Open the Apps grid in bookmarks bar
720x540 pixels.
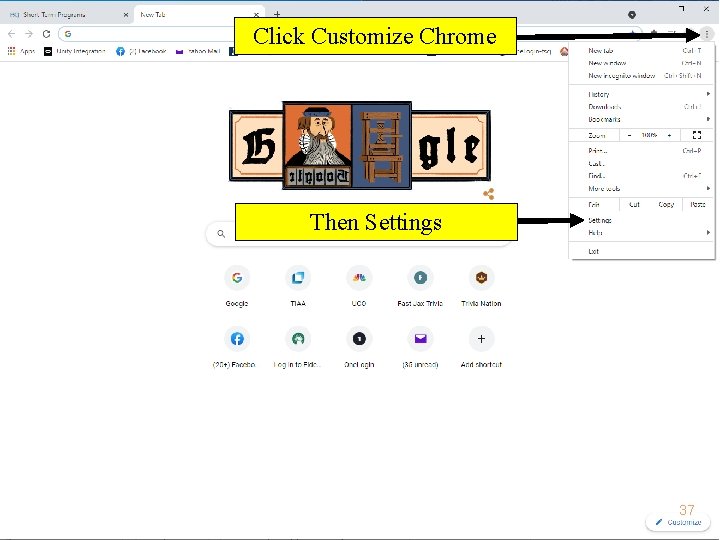click(21, 51)
